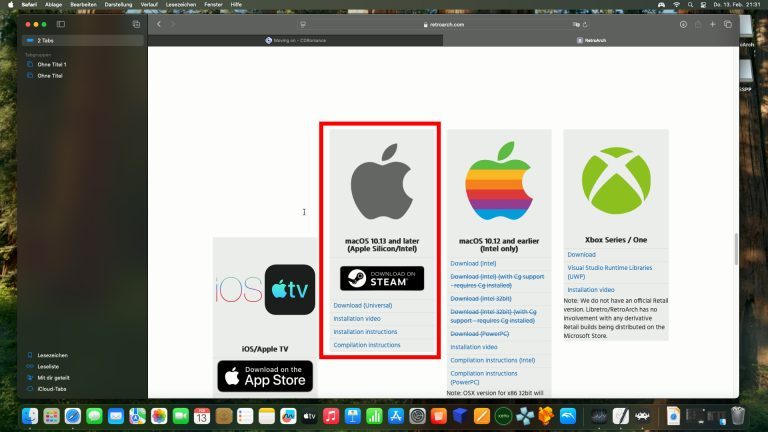Open Keynote from the Dock
This screenshot has height=432, width=768.
click(x=353, y=416)
